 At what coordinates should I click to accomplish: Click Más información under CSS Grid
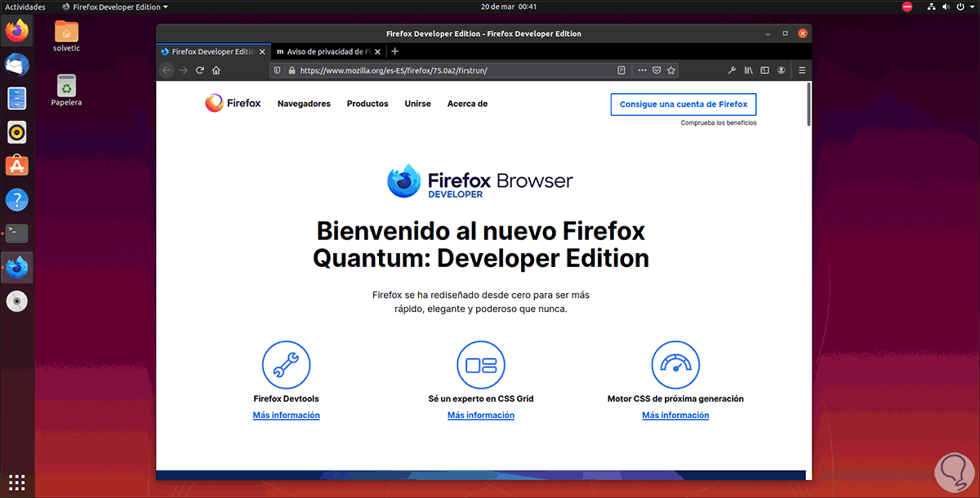pyautogui.click(x=481, y=415)
